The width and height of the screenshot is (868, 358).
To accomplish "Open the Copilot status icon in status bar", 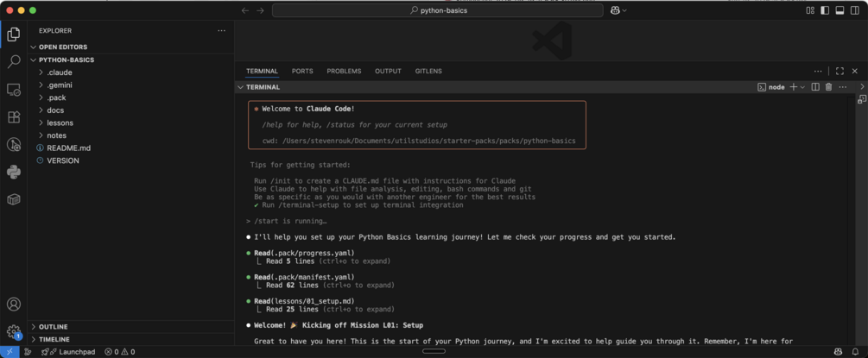I will coord(838,352).
